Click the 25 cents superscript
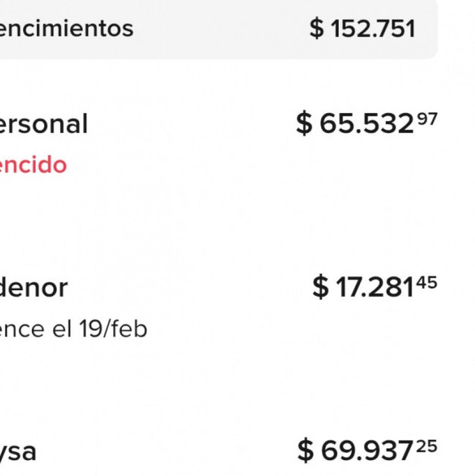475x476 pixels. 427,446
